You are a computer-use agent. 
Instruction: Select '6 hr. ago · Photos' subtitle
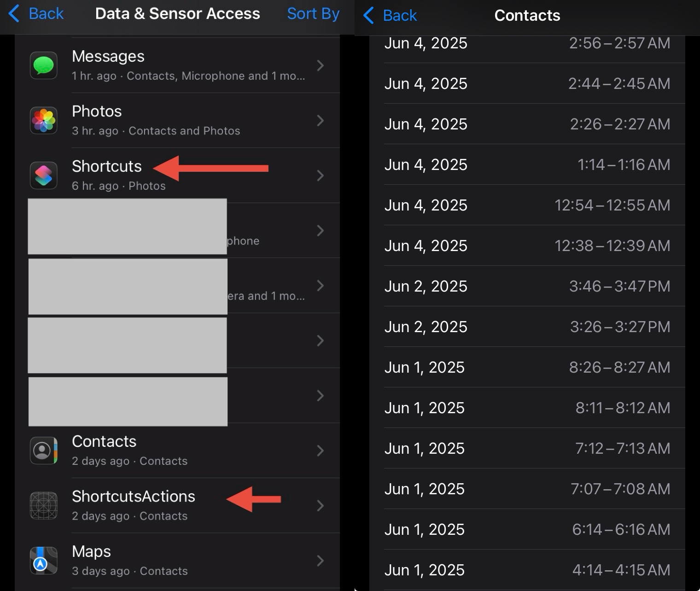point(118,186)
